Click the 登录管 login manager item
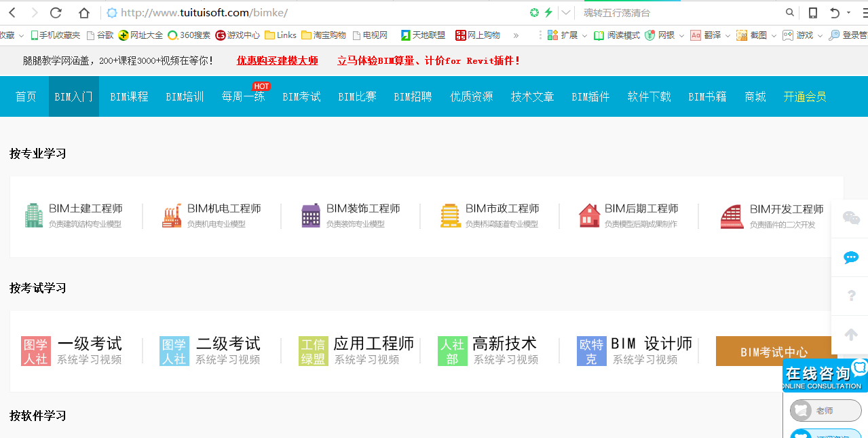The width and height of the screenshot is (868, 438). pyautogui.click(x=848, y=35)
